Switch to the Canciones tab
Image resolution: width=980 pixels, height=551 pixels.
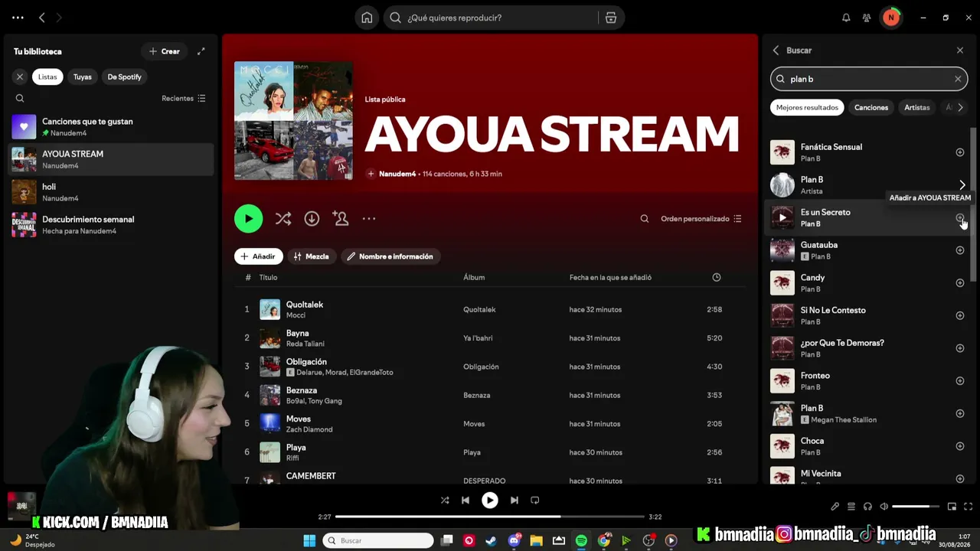coord(871,107)
